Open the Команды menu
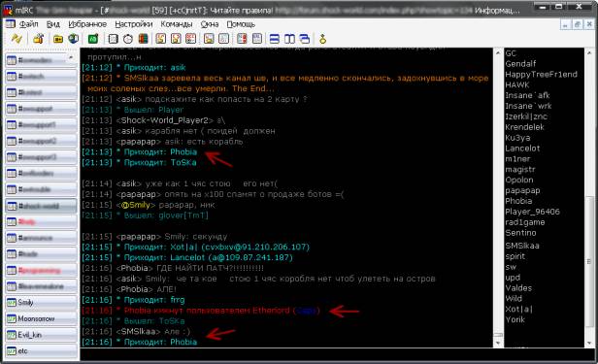This screenshot has height=364, width=598. 177,24
